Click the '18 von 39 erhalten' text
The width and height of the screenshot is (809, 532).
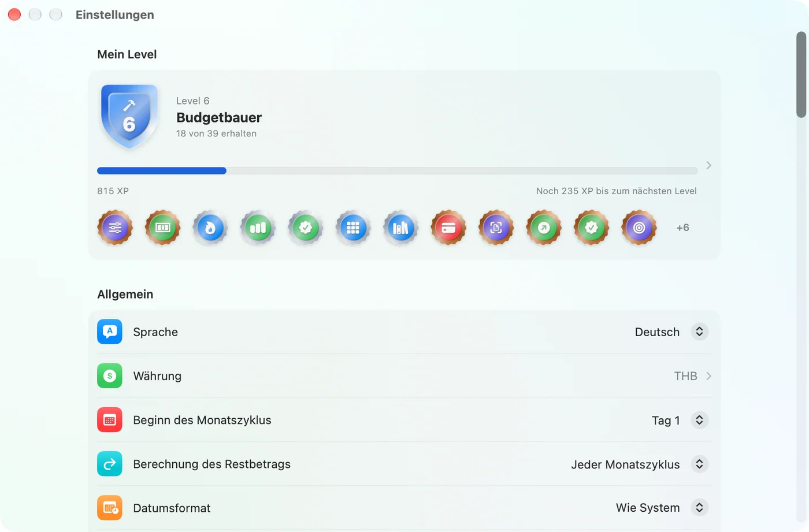click(216, 133)
